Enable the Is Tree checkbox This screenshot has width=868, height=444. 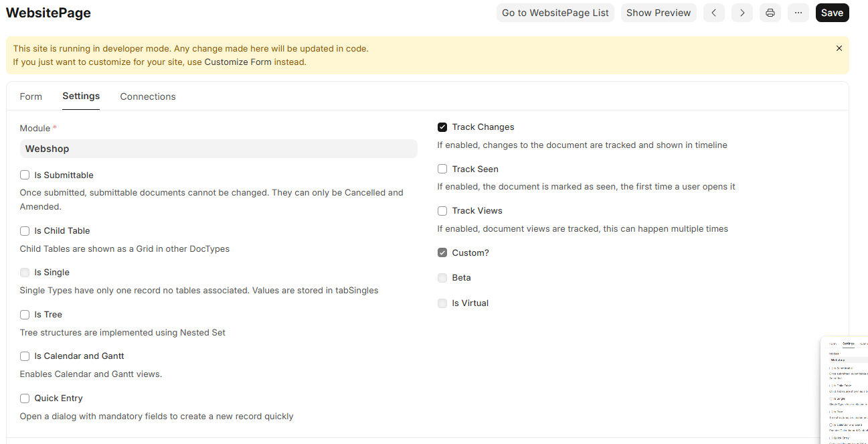tap(25, 314)
